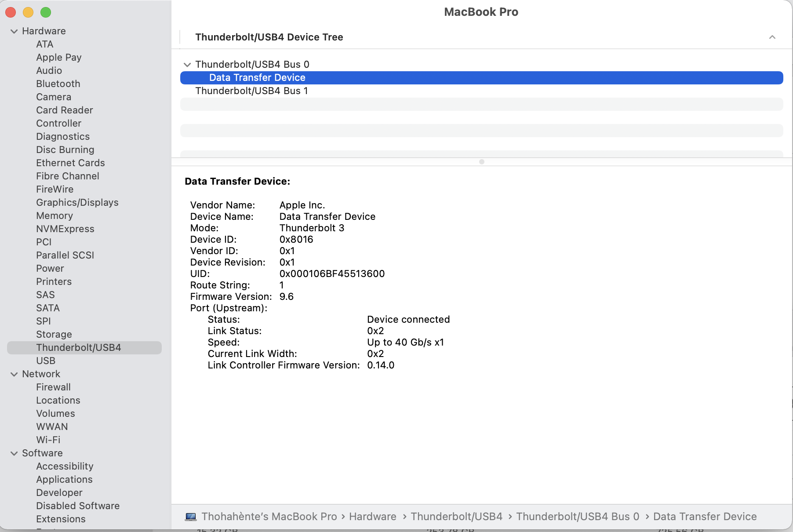This screenshot has height=532, width=793.
Task: Select ATA in the sidebar
Action: [x=45, y=44]
